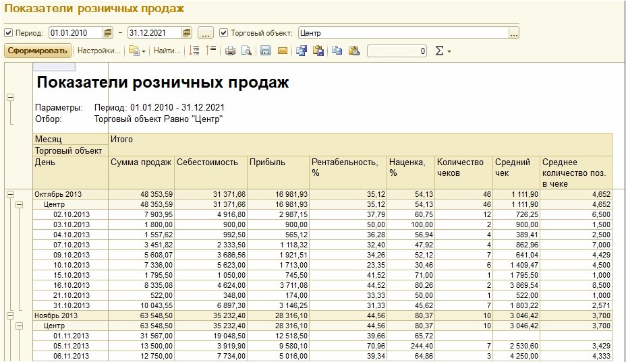The width and height of the screenshot is (626, 364).
Task: Select the Октябрь 2013 row label
Action: [58, 194]
